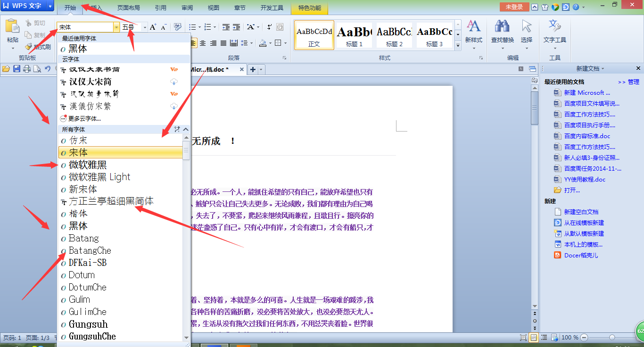Viewport: 644px width, 347px height.
Task: Switch to web layout view in status bar
Action: [x=555, y=338]
